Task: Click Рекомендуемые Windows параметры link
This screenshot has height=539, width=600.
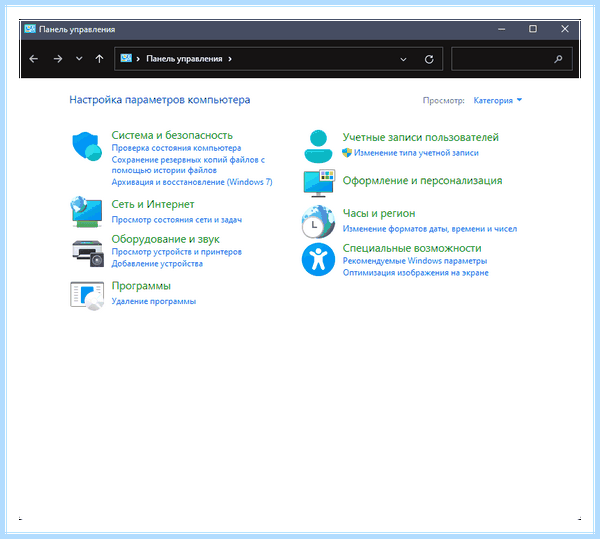Action: 414,261
